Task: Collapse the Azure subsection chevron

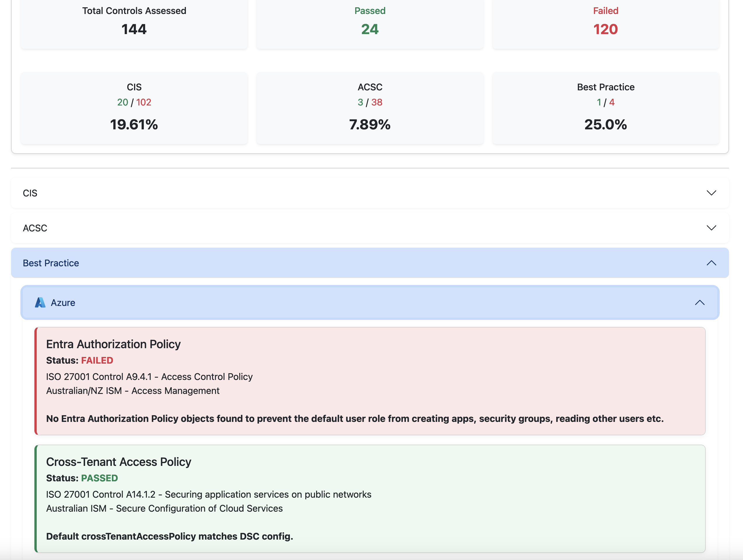Action: [699, 303]
